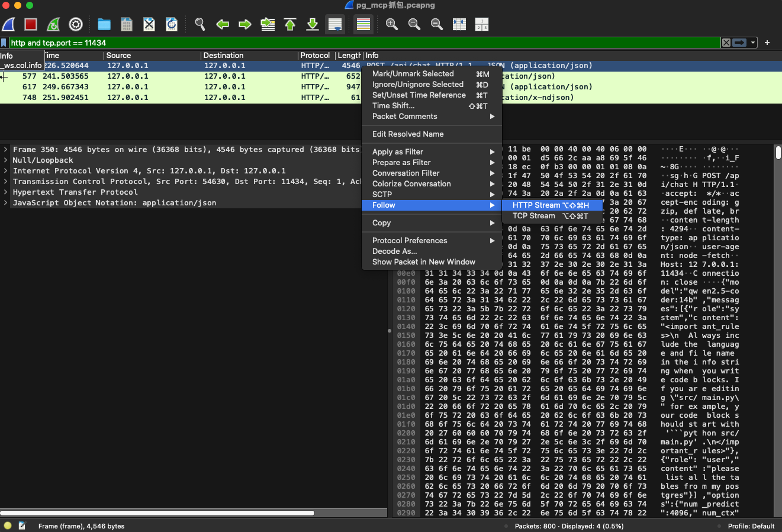
Task: Open capture file properties in status bar
Action: [x=22, y=525]
